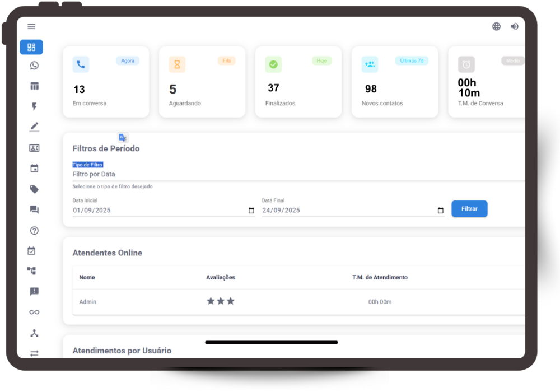This screenshot has height=392, width=560.
Task: Open the Google Translate popup icon
Action: (x=123, y=138)
